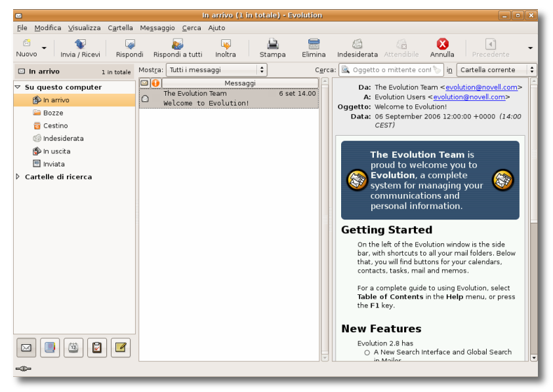Toggle the online/offline connection status icon

(23, 369)
